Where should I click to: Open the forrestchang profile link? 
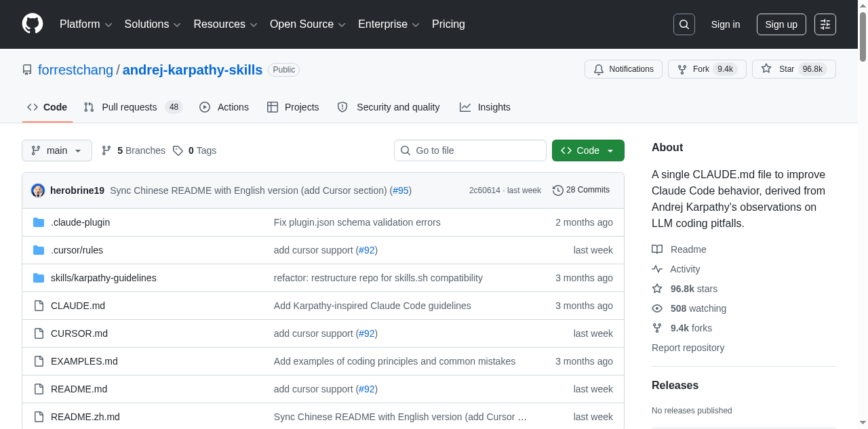(75, 69)
